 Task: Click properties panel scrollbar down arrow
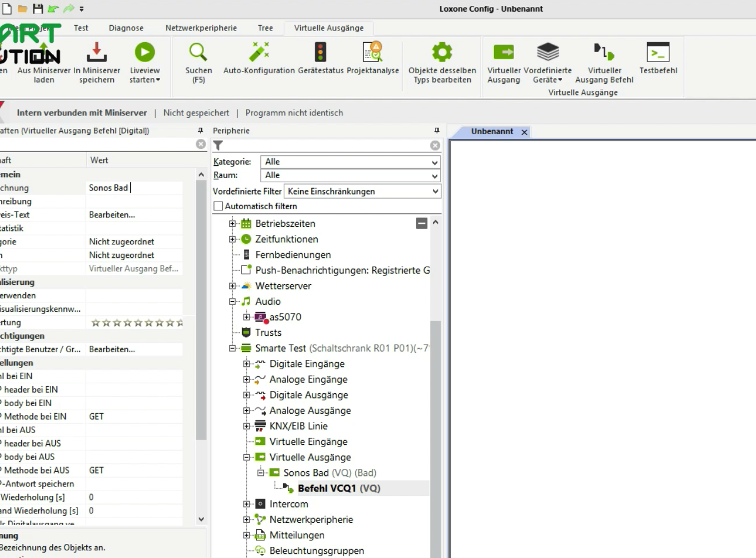pyautogui.click(x=201, y=519)
